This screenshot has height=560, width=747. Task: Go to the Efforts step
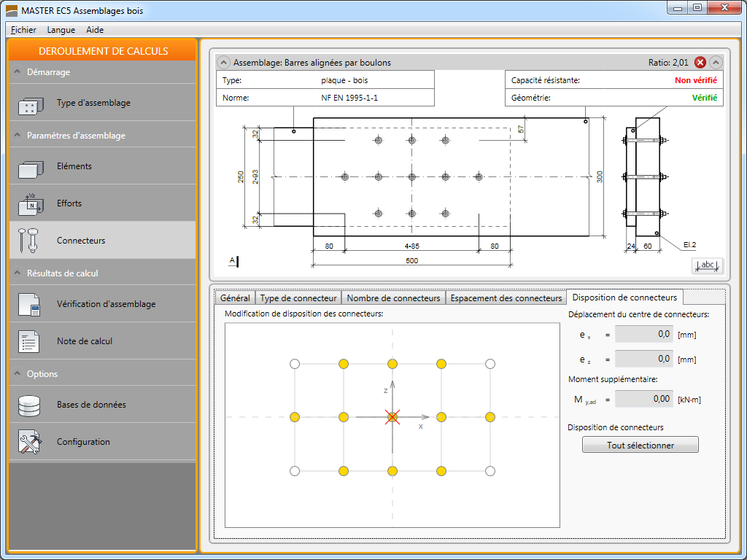coord(102,203)
